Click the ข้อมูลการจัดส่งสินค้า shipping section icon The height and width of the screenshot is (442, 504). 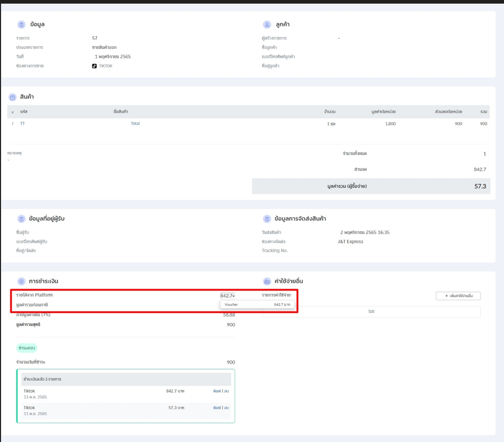point(267,219)
